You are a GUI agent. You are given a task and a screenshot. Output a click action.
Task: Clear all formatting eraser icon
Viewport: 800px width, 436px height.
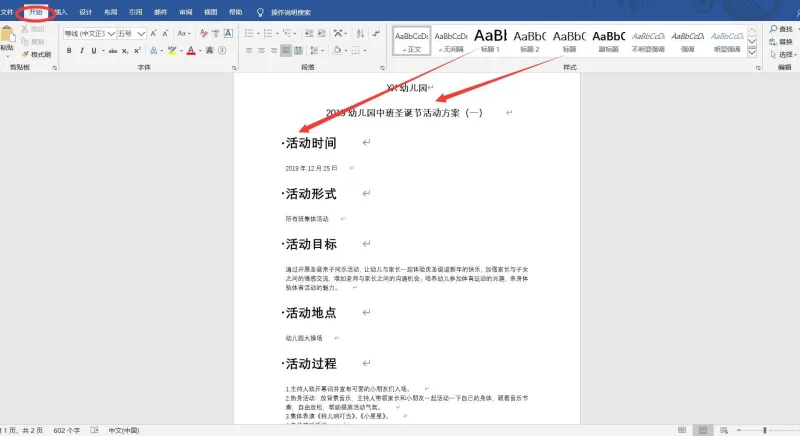[204, 33]
